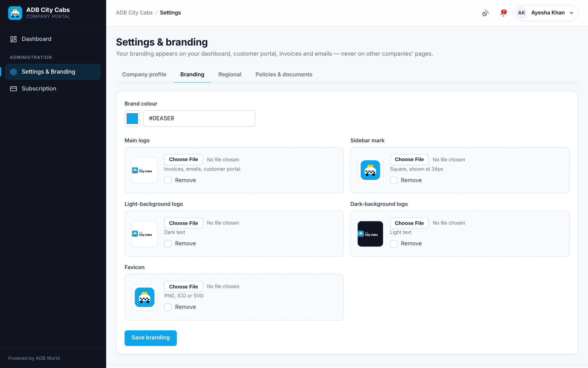The width and height of the screenshot is (588, 368).
Task: Click the Sidebar mark preview thumbnail
Action: click(x=370, y=170)
